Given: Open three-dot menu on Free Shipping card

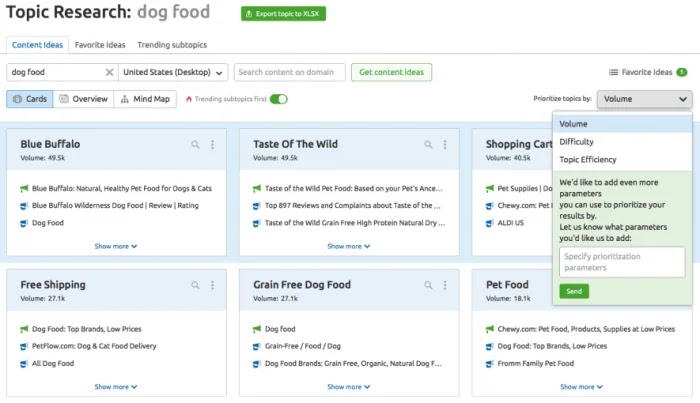Looking at the screenshot, I should 212,285.
